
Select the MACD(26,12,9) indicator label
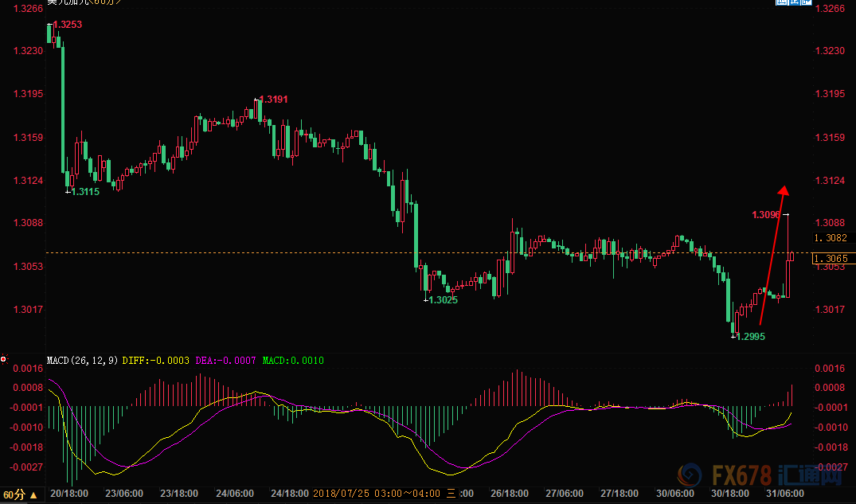(x=83, y=361)
